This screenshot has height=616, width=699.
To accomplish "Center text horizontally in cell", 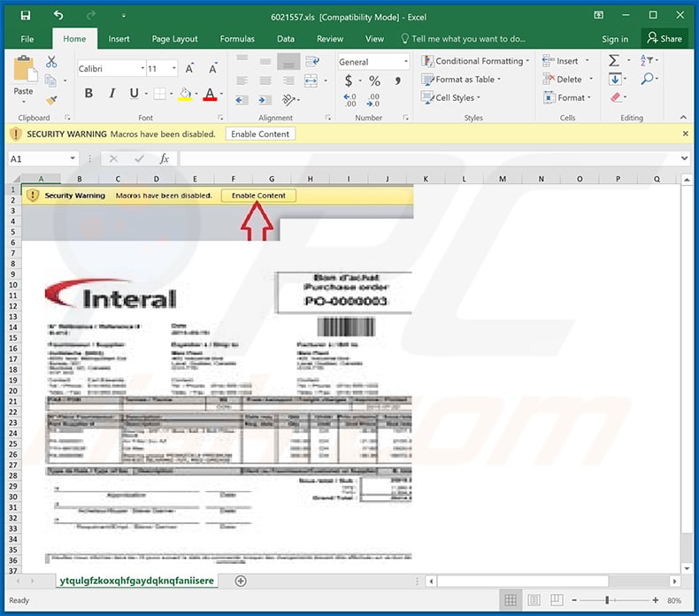I will click(x=265, y=81).
